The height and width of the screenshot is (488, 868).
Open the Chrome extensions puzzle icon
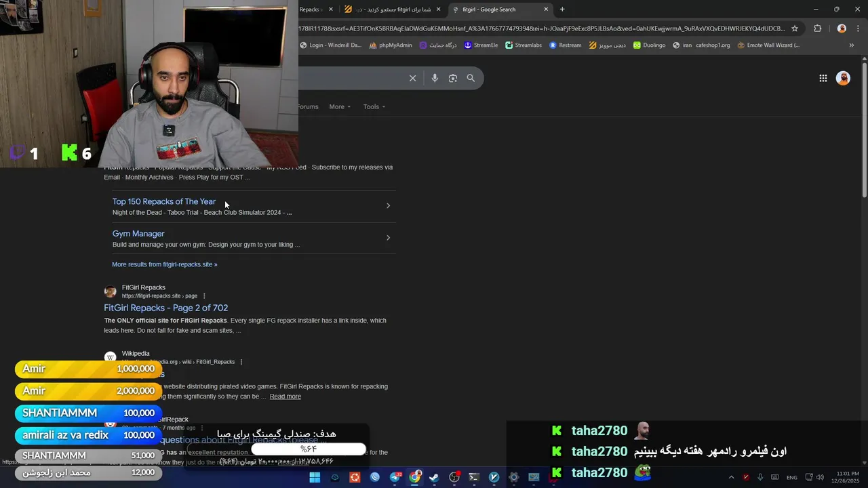pos(817,28)
